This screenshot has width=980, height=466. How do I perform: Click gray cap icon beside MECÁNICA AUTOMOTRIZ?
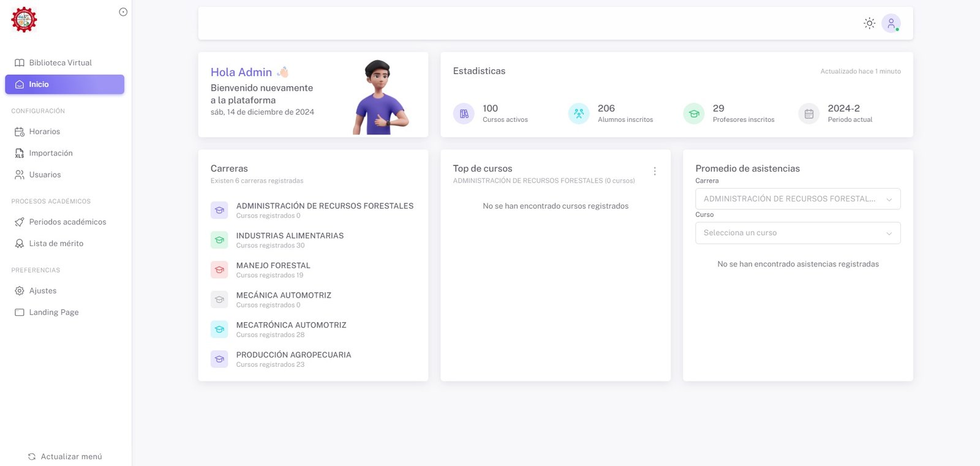pyautogui.click(x=219, y=299)
